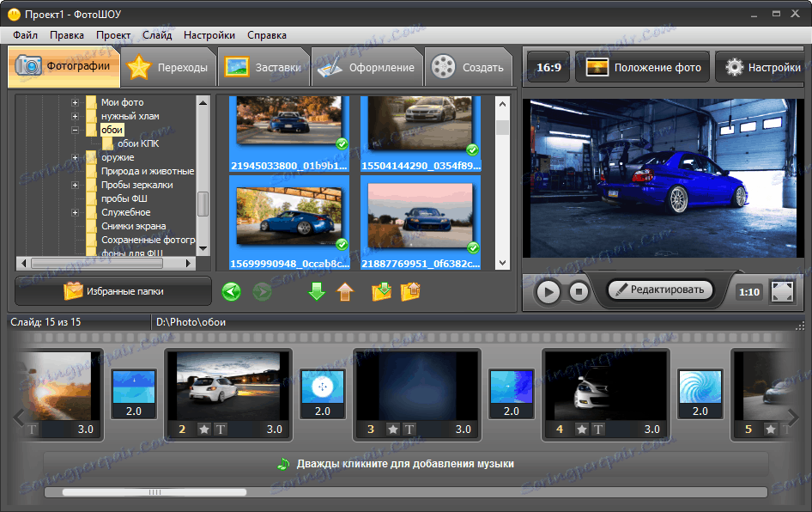This screenshot has width=812, height=512.
Task: Click the green down arrow to add photo
Action: [x=317, y=292]
